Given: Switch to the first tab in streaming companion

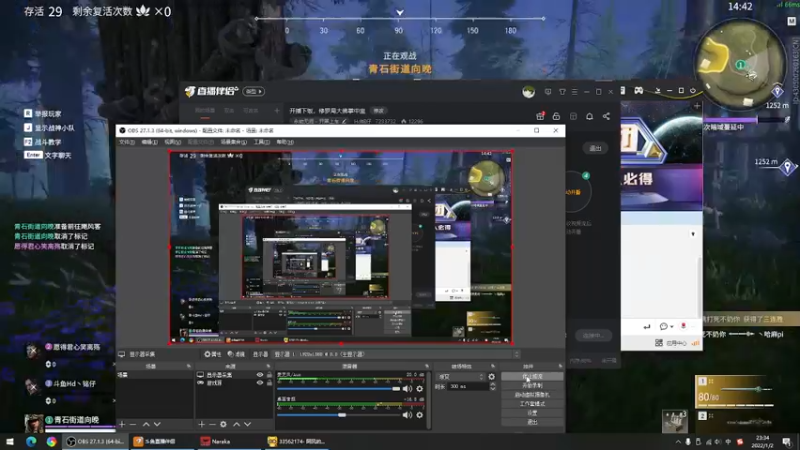Looking at the screenshot, I should coord(205,111).
